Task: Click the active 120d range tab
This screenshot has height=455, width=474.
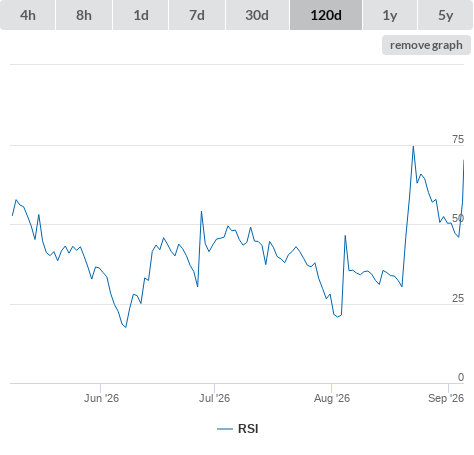Action: point(326,15)
